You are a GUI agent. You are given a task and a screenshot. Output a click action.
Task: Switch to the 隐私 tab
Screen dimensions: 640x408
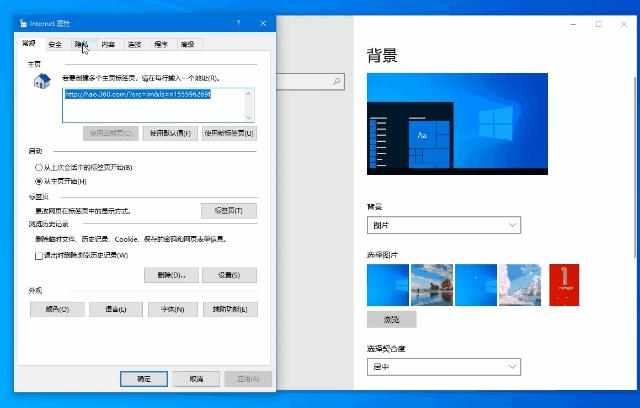(x=82, y=44)
